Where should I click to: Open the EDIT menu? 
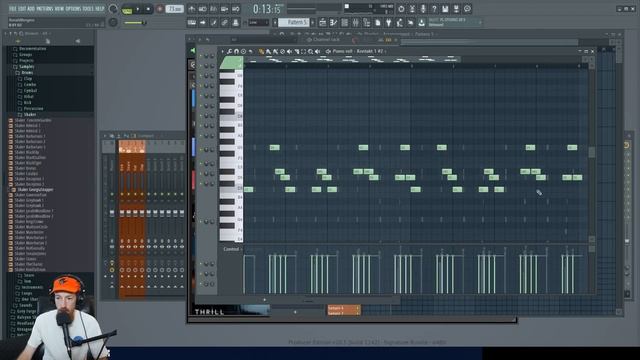[x=22, y=9]
